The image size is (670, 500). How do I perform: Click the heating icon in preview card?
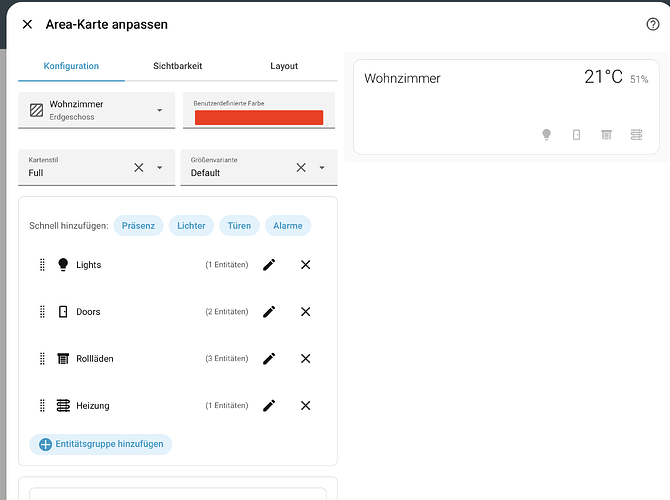tap(636, 135)
